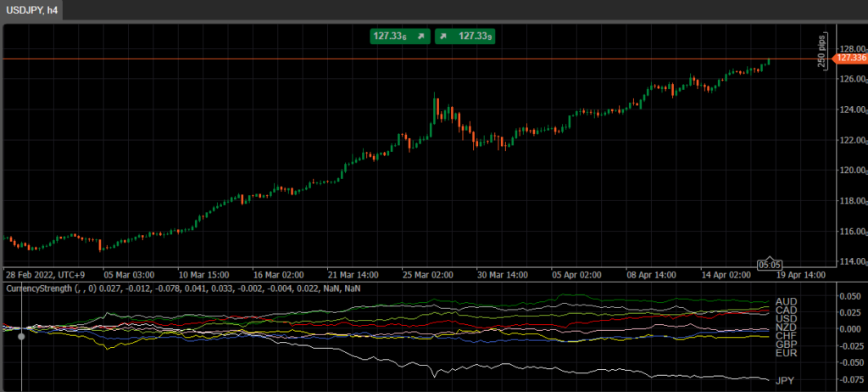Click the 114.00 price axis label
This screenshot has width=868, height=392.
[852, 261]
